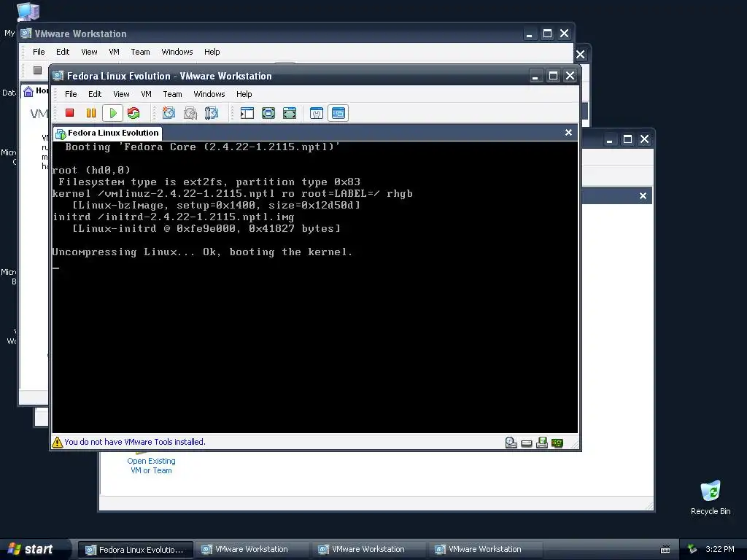Open File menu in the back VMware Workstation window
This screenshot has height=560, width=747.
(39, 52)
